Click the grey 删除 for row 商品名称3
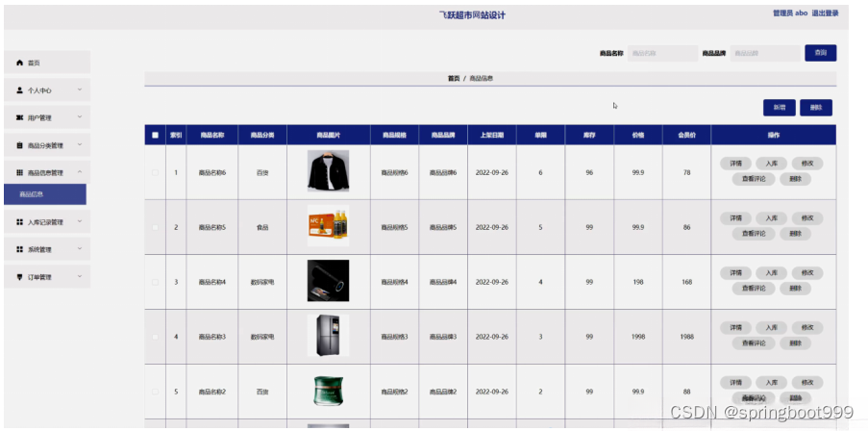This screenshot has width=868, height=431. tap(796, 343)
